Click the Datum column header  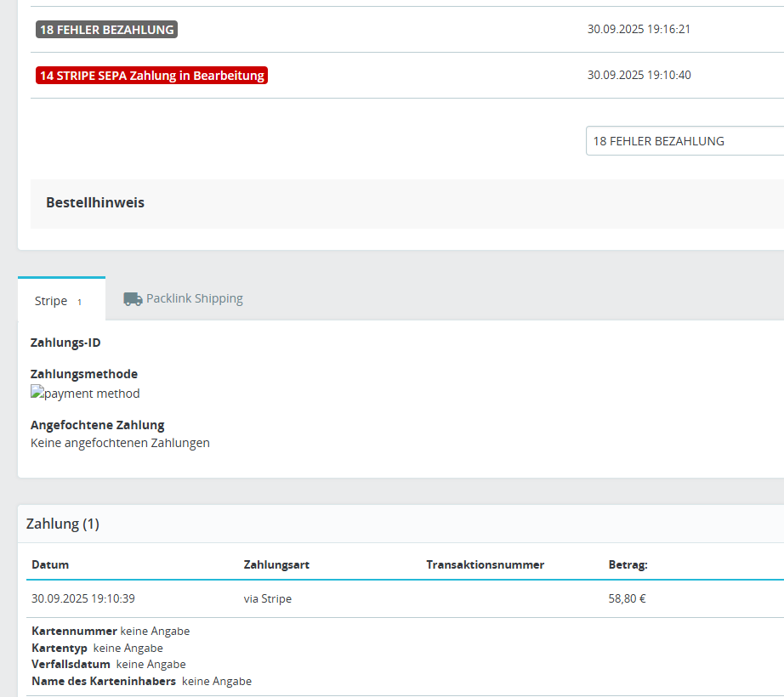(50, 564)
